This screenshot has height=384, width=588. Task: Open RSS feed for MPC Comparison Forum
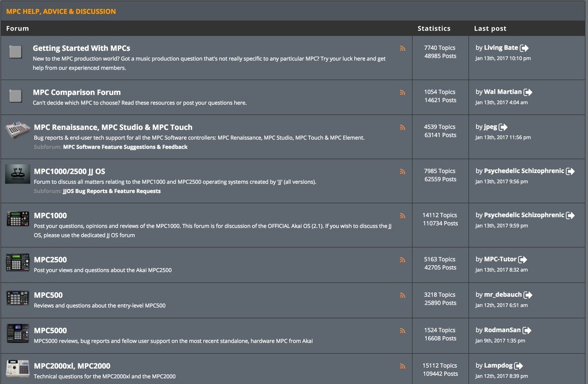click(x=402, y=92)
